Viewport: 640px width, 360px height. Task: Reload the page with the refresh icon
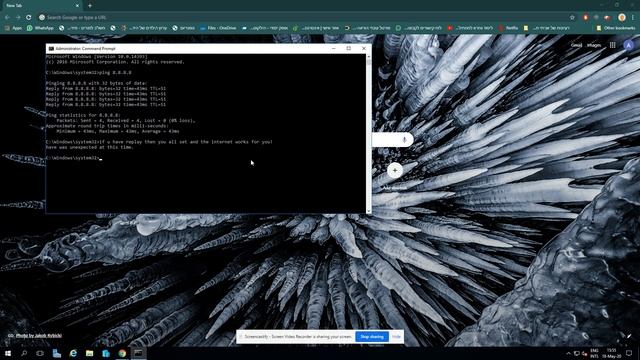pyautogui.click(x=29, y=18)
